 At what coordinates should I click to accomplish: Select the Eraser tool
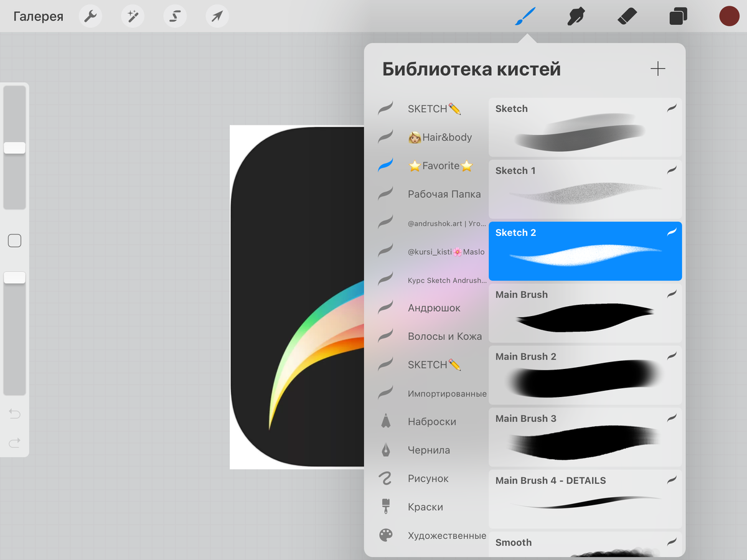627,16
